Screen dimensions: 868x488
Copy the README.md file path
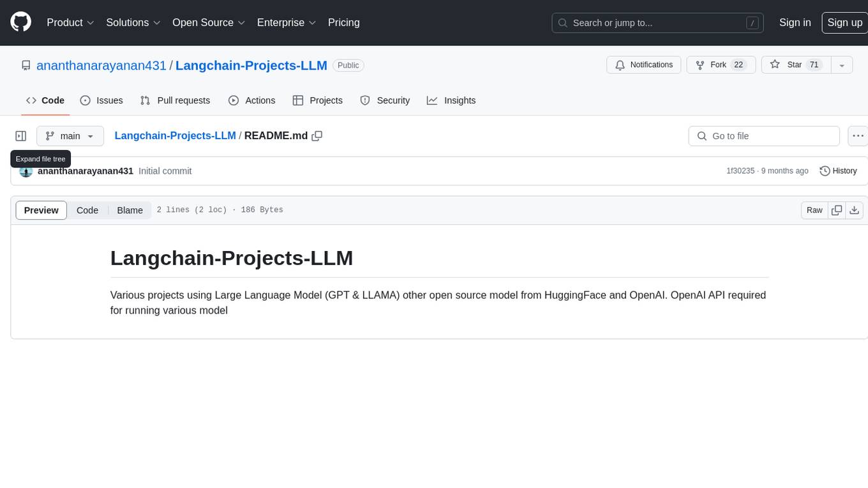pos(317,136)
